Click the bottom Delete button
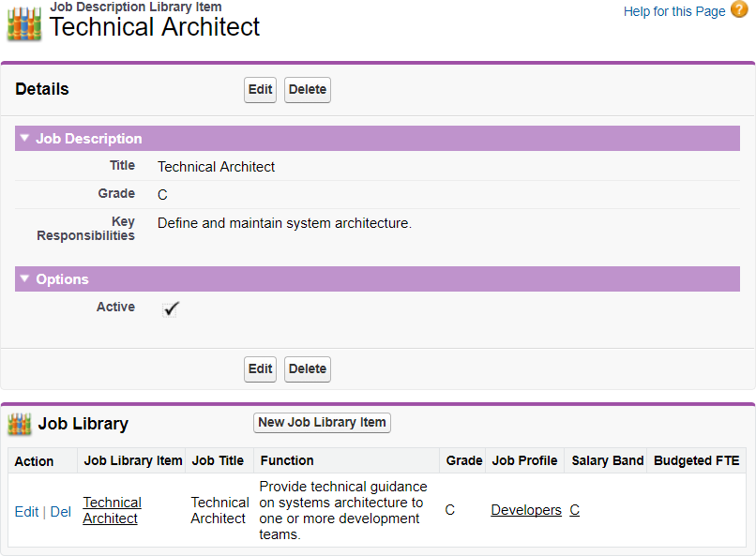 coord(308,369)
